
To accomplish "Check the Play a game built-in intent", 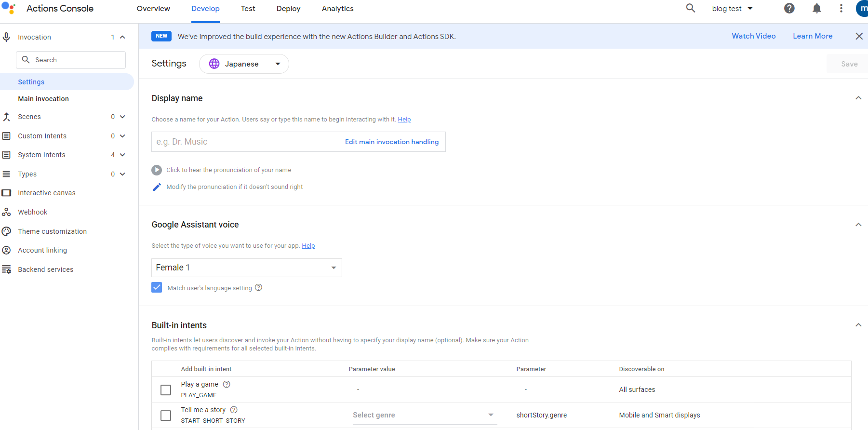I will tap(166, 390).
